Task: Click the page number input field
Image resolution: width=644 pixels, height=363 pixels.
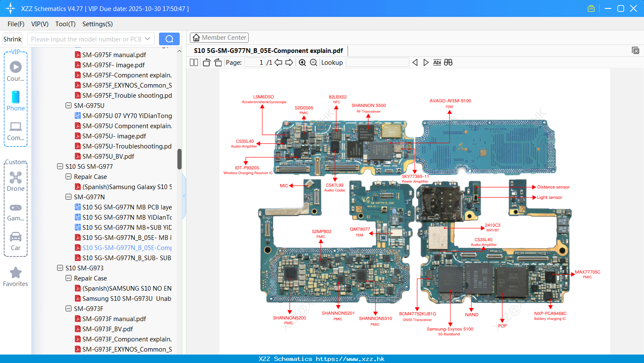Action: pos(255,63)
